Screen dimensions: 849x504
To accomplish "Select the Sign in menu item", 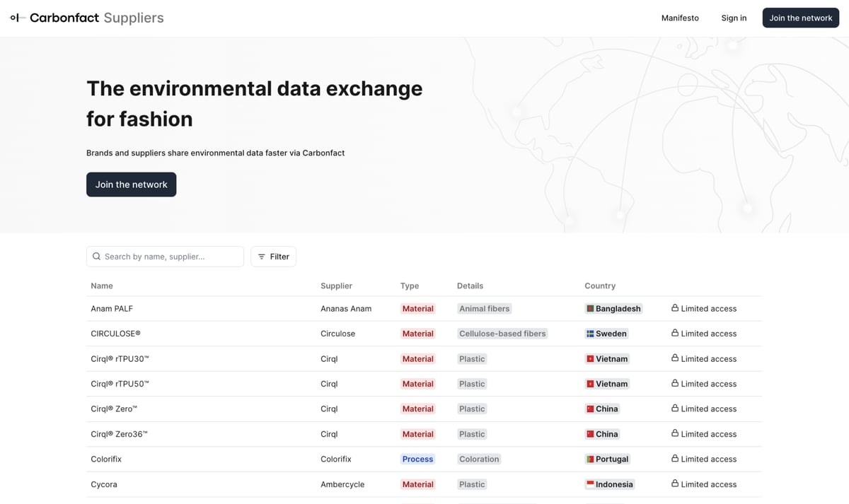I will pyautogui.click(x=734, y=18).
